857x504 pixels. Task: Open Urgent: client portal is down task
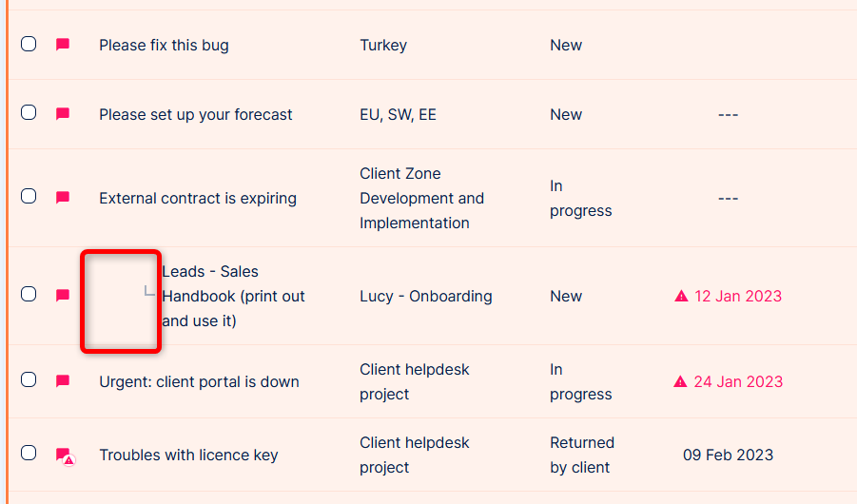click(x=199, y=381)
